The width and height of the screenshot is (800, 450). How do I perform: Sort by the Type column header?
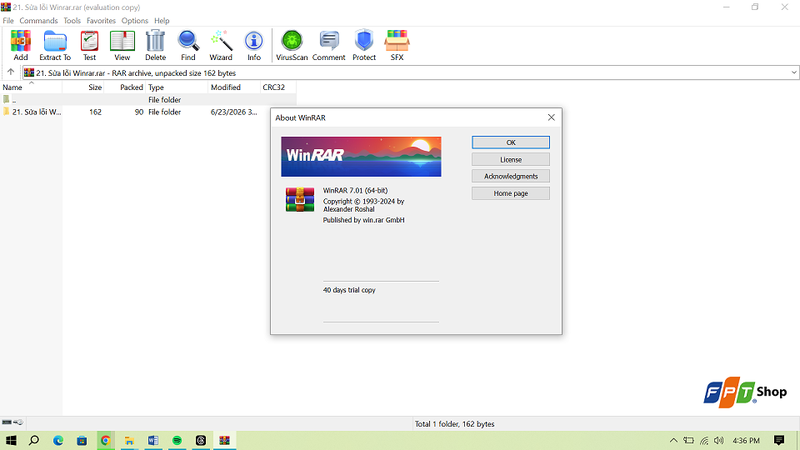coord(177,87)
